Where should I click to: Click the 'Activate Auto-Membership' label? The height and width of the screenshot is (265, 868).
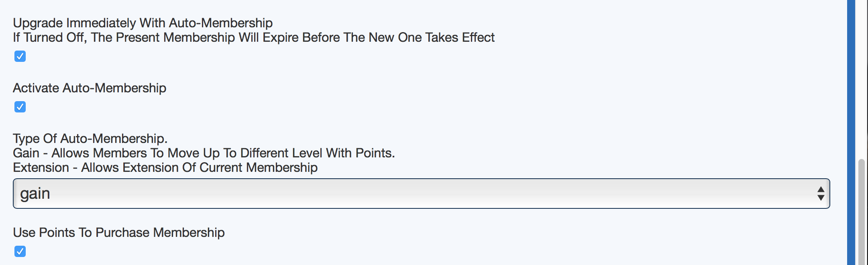(x=90, y=88)
